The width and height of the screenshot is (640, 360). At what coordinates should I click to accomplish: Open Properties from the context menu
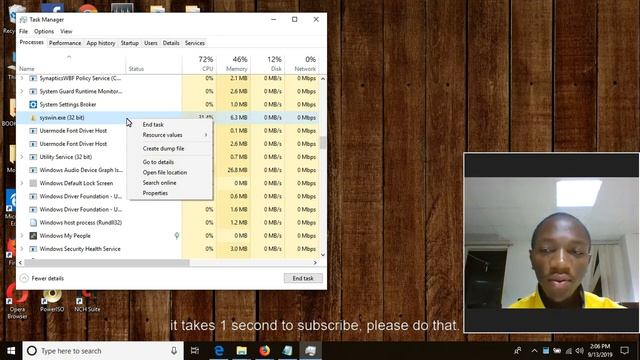155,193
